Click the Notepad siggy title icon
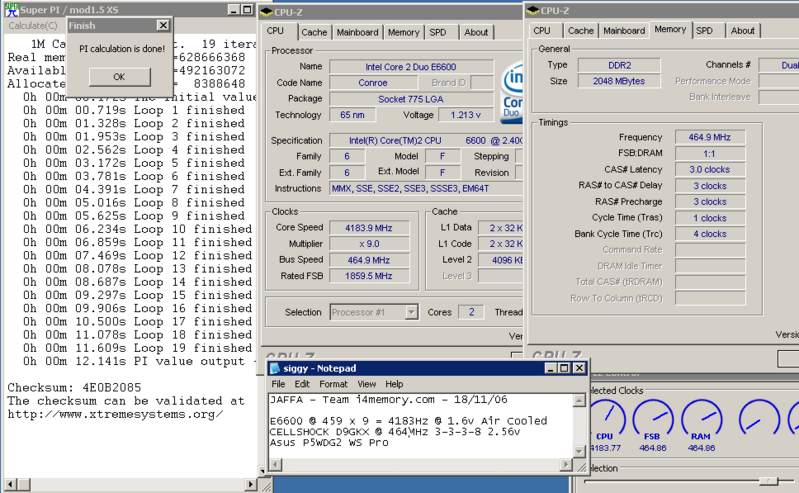The width and height of the screenshot is (799, 493). coord(275,368)
